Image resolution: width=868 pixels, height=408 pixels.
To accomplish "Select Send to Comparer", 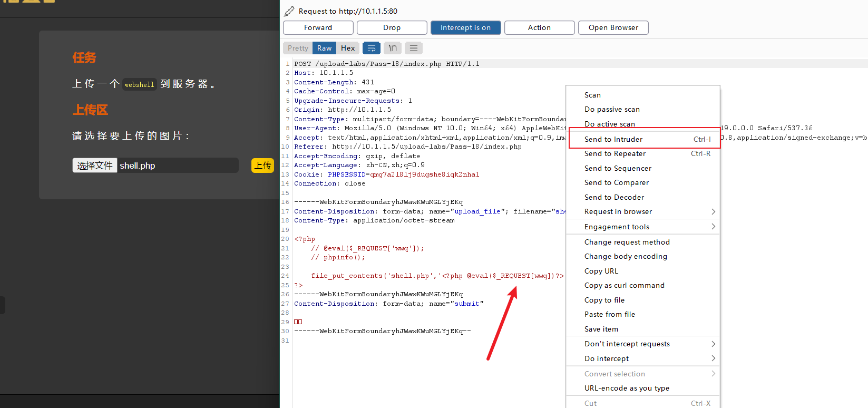I will pos(643,182).
